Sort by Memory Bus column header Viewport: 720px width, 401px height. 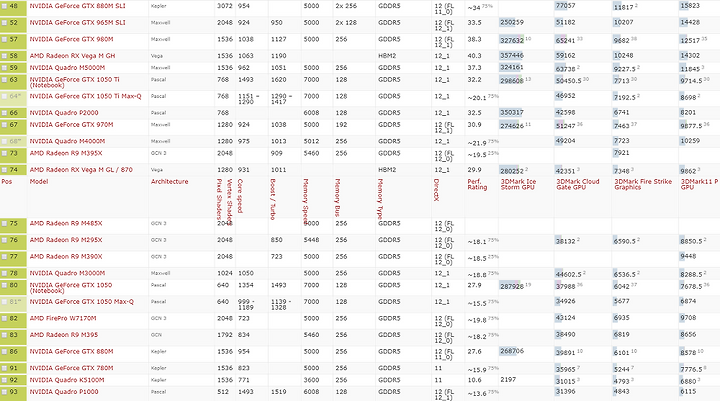coord(337,198)
